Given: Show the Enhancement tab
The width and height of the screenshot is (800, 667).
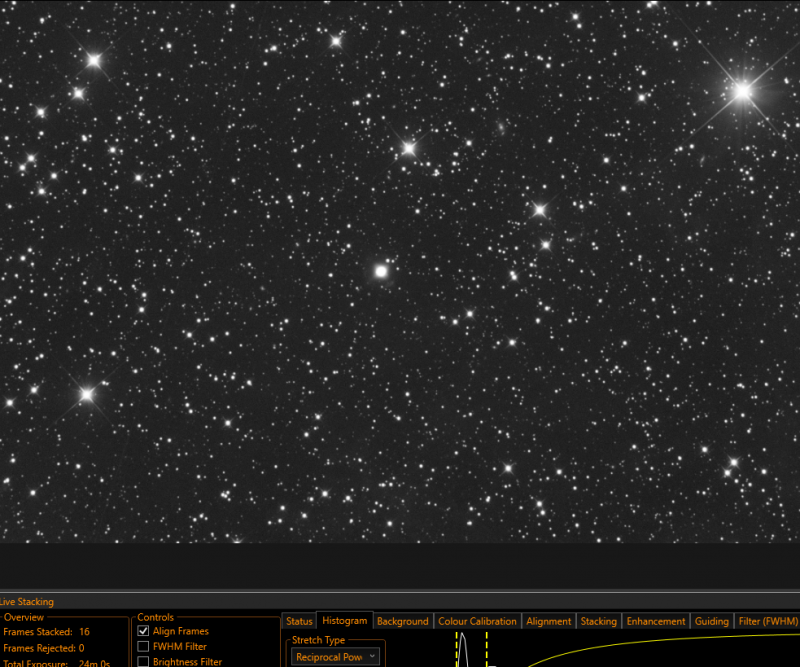Looking at the screenshot, I should (x=656, y=621).
